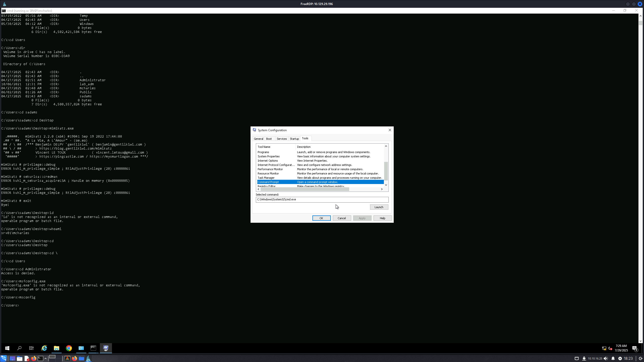Image resolution: width=644 pixels, height=362 pixels.
Task: Open File Explorer on the Windows taskbar
Action: pyautogui.click(x=56, y=348)
